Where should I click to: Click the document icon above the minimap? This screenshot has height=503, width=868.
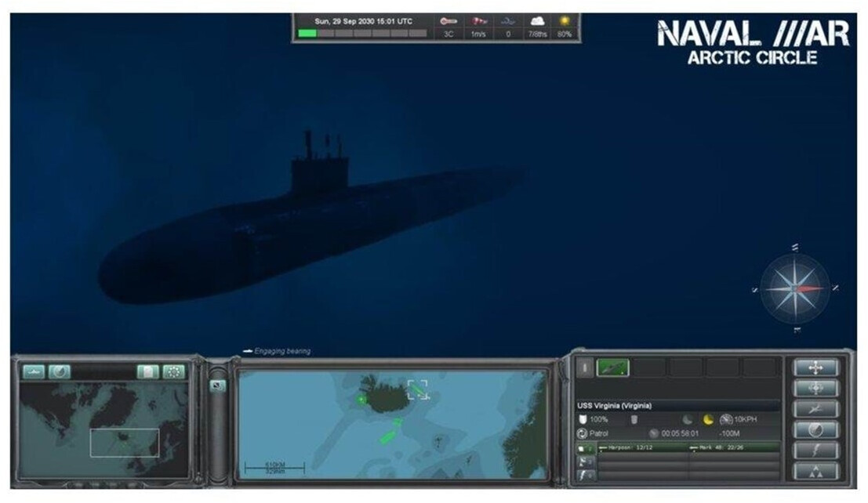[147, 371]
